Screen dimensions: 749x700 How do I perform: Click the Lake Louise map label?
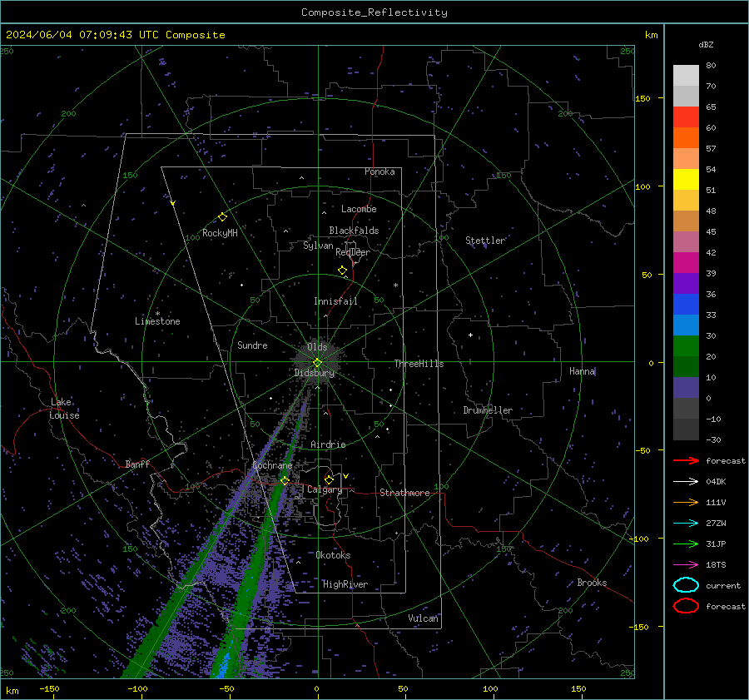pyautogui.click(x=64, y=409)
